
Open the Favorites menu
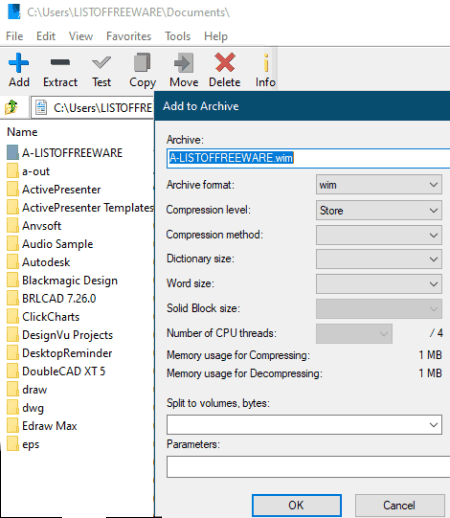[x=129, y=36]
